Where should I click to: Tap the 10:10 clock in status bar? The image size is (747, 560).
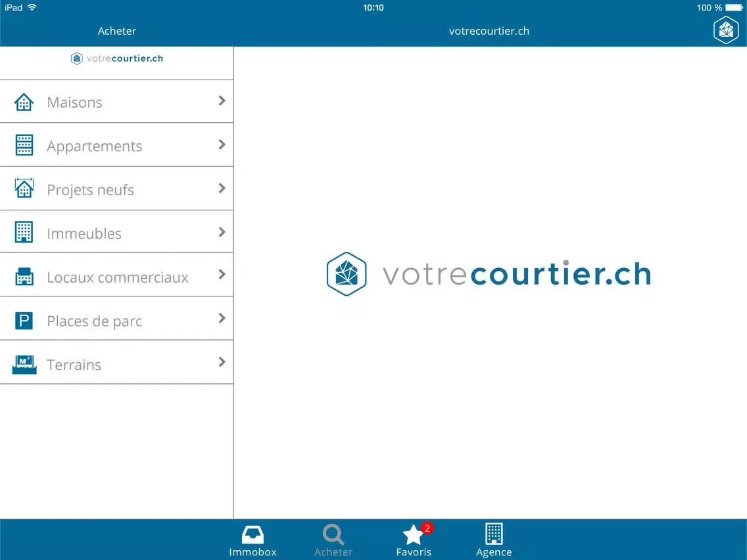tap(373, 8)
